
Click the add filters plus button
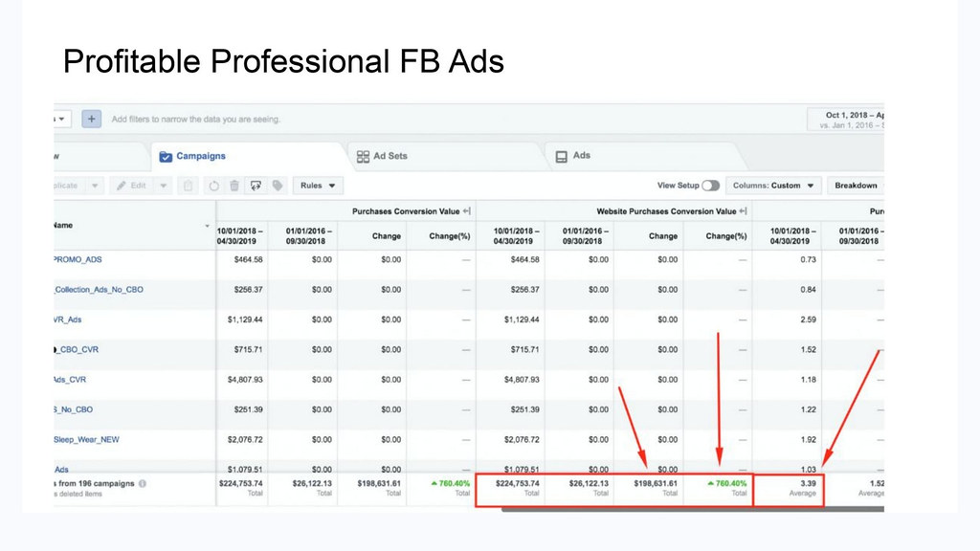tap(91, 119)
